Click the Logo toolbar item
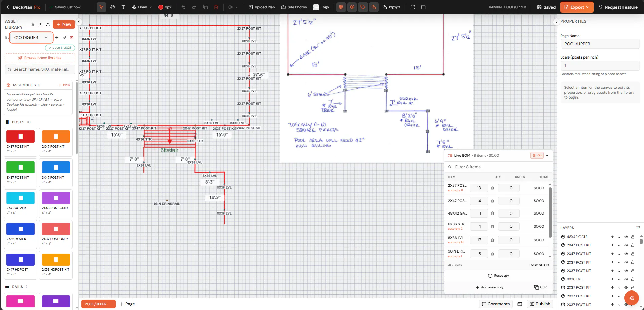The image size is (644, 310). [x=321, y=7]
